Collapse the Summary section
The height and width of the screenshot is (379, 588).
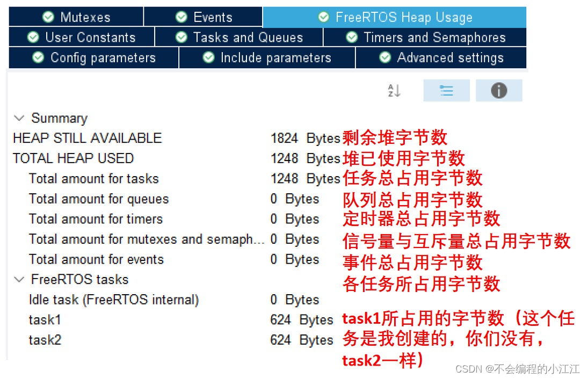pyautogui.click(x=19, y=118)
